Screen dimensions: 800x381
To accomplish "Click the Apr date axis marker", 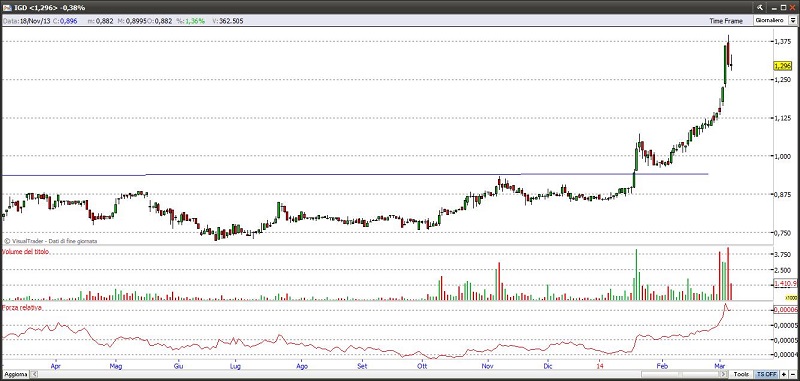I will click(56, 366).
